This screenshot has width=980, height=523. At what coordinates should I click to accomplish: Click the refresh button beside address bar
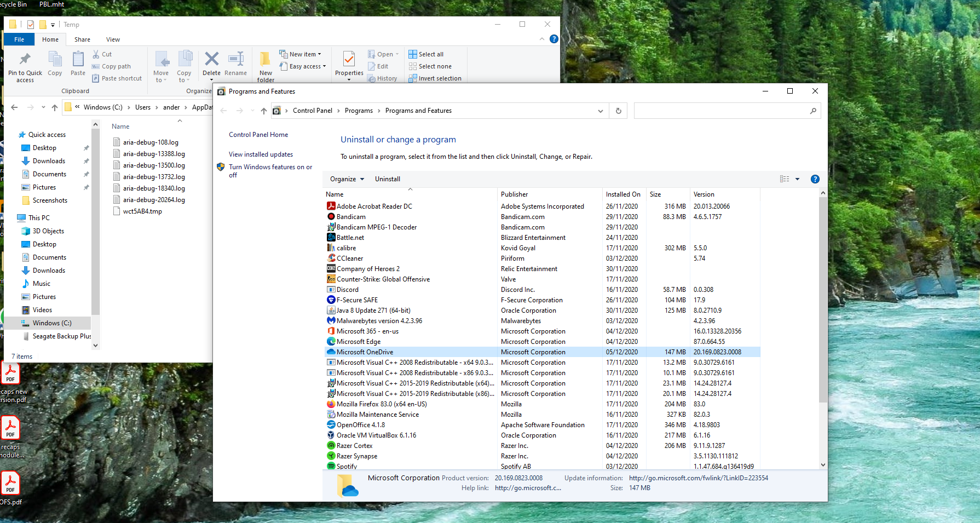pyautogui.click(x=619, y=111)
